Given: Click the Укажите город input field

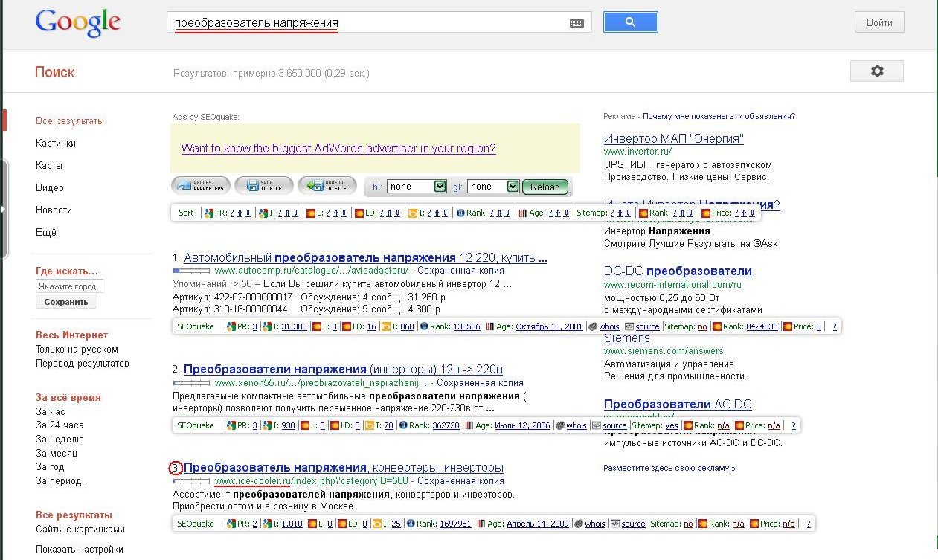Looking at the screenshot, I should [70, 286].
